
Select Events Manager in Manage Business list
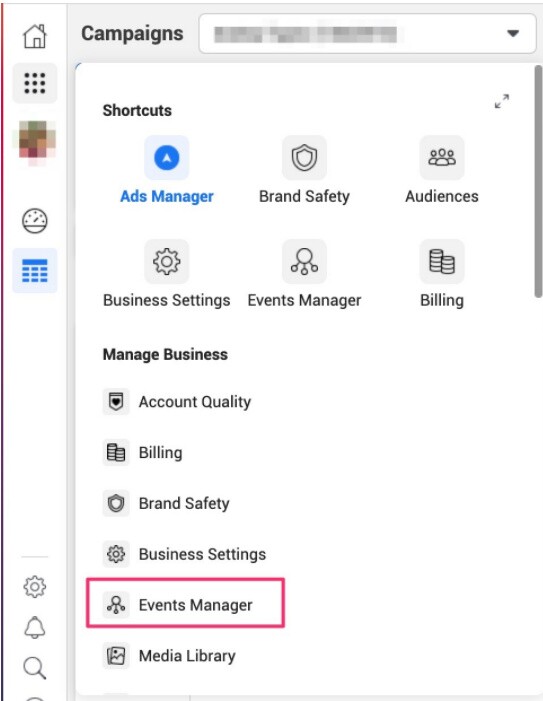point(185,605)
